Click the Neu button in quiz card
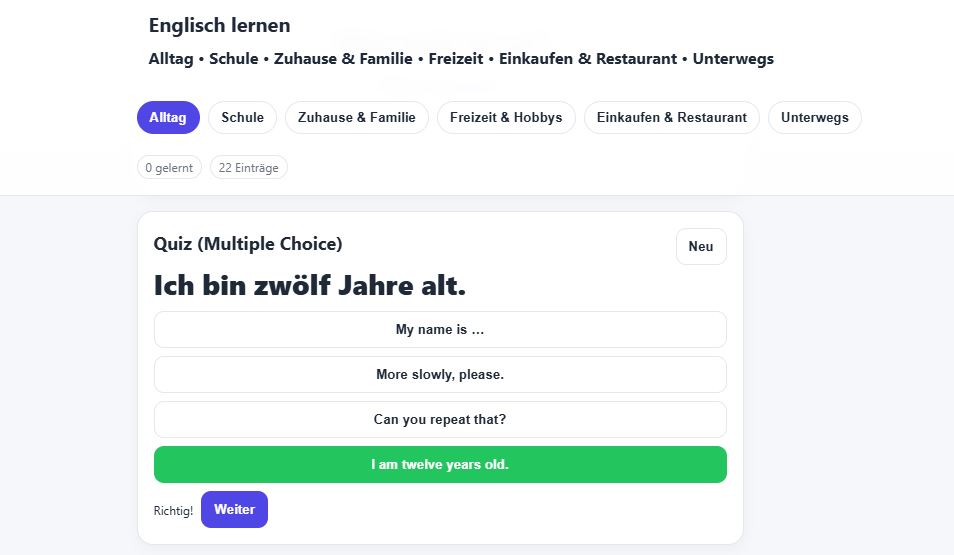This screenshot has height=555, width=954. [x=701, y=246]
